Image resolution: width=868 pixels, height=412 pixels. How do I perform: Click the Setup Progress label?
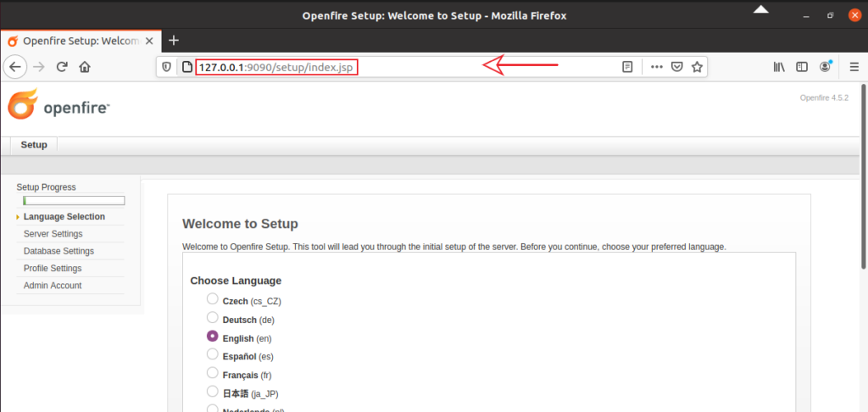(x=46, y=187)
